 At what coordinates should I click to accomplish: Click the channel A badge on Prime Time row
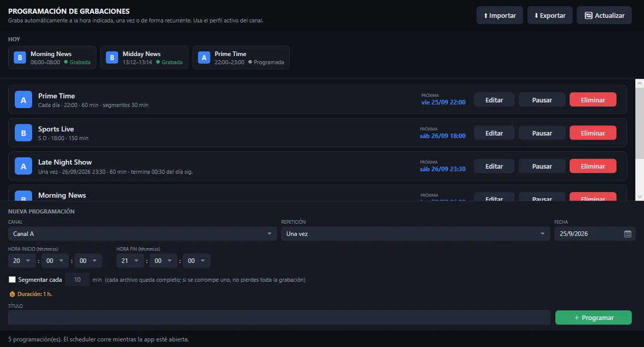[23, 100]
